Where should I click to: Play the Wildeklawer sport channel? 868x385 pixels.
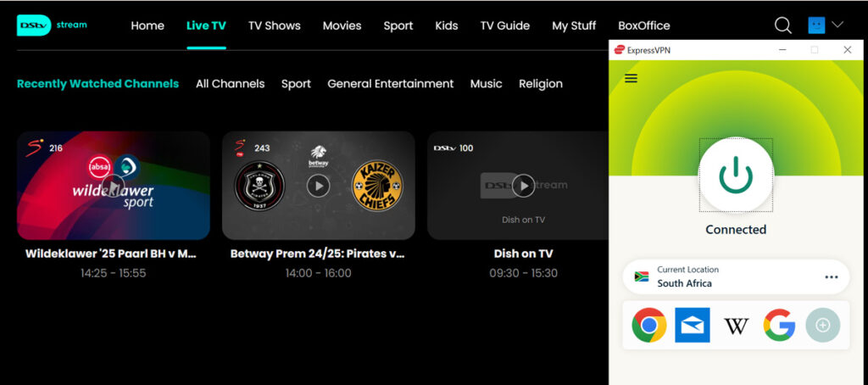(x=114, y=186)
